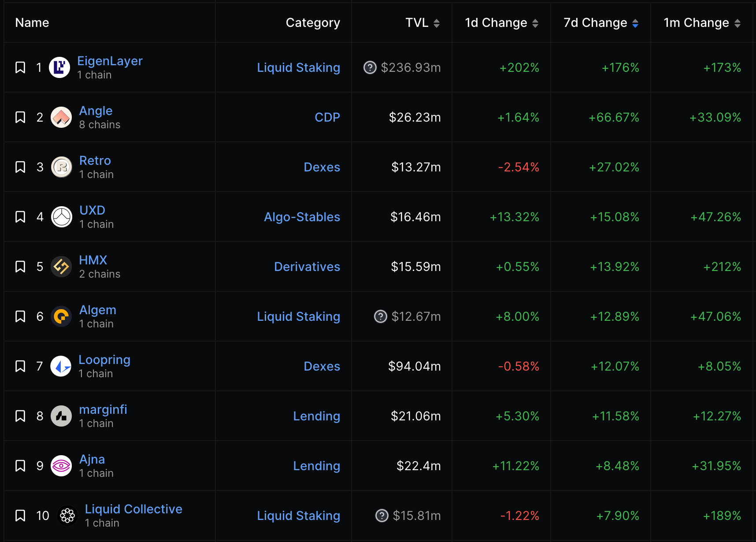Click the info icon beside Liquid Collective TVL
Viewport: 756px width, 542px height.
pyautogui.click(x=382, y=516)
